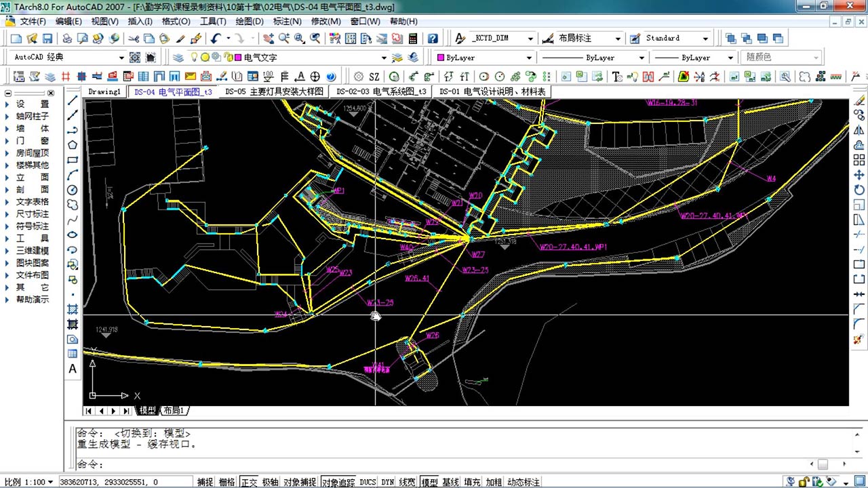Select the Line draw tool

pyautogui.click(x=73, y=100)
